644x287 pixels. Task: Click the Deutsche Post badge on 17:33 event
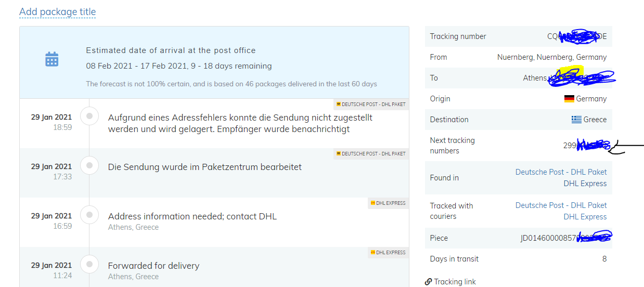(x=371, y=153)
